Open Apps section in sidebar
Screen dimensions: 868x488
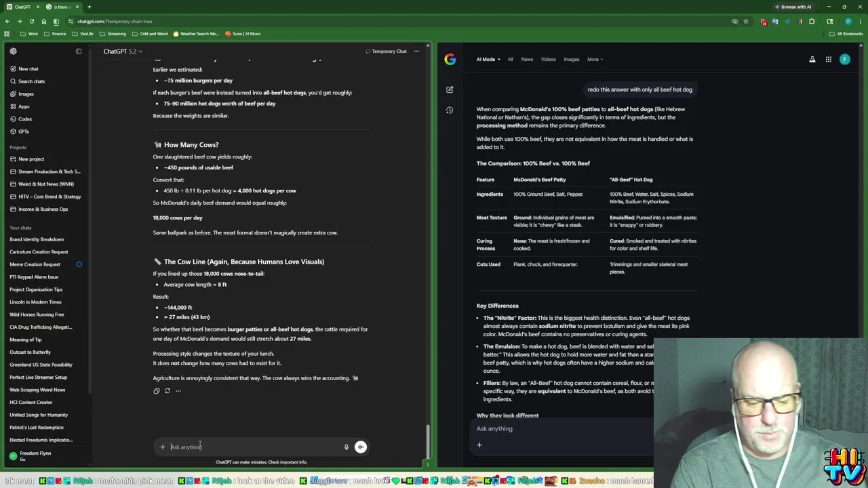tap(24, 106)
